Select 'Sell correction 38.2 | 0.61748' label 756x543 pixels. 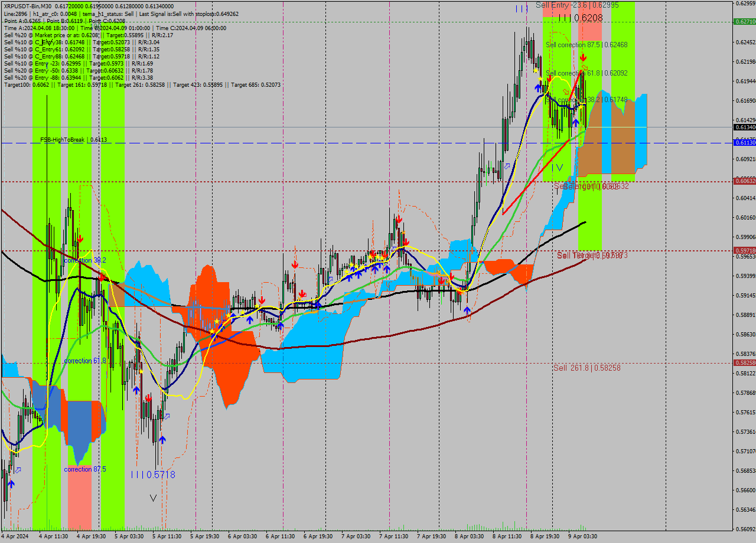[586, 100]
